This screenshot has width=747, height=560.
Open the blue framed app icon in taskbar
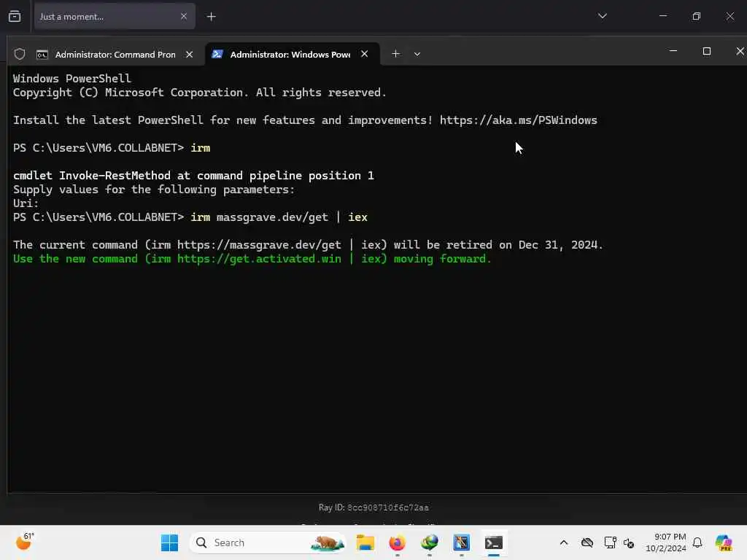coord(462,542)
